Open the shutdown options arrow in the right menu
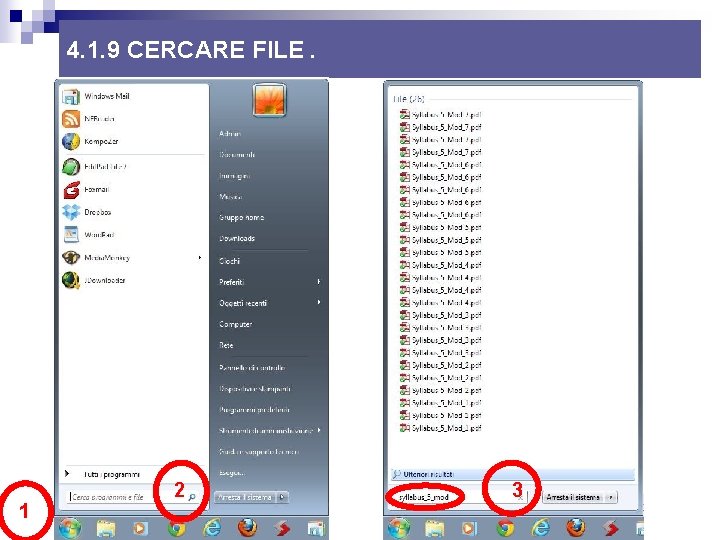Image resolution: width=720 pixels, height=540 pixels. tap(611, 497)
